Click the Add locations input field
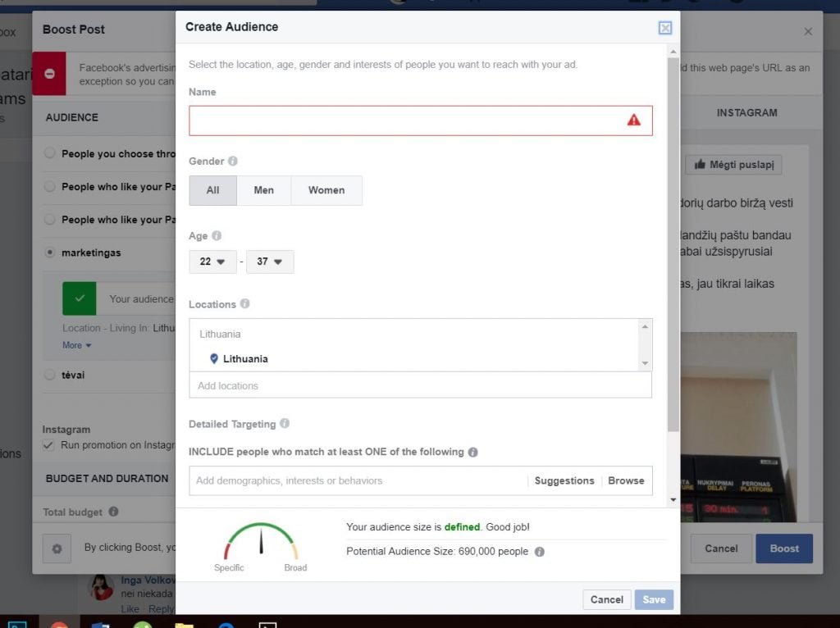The image size is (840, 628). (x=421, y=385)
